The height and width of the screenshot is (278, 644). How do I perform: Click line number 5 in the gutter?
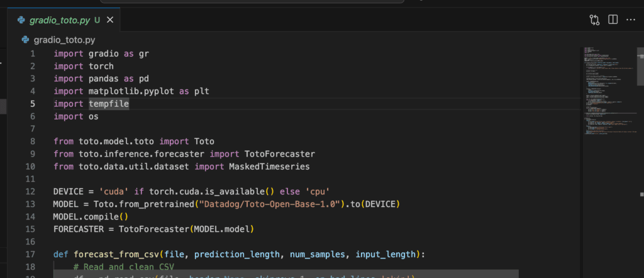33,104
